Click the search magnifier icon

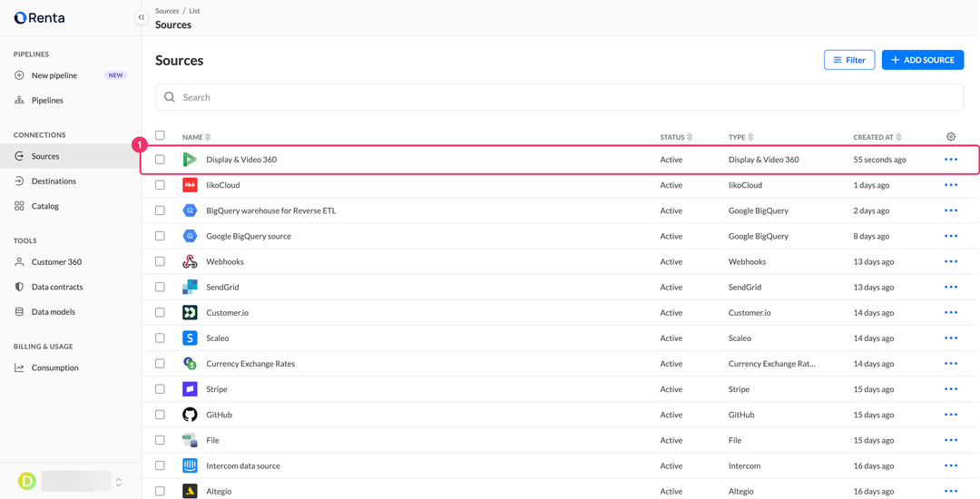click(x=170, y=97)
